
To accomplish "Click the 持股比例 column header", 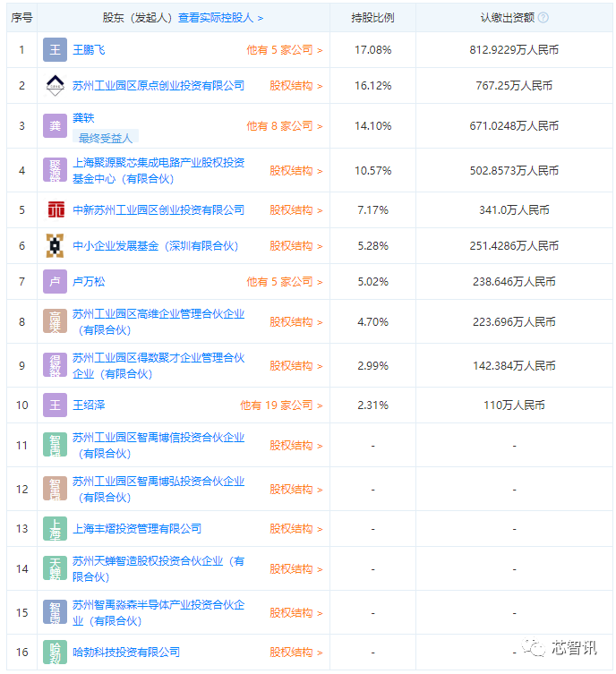I will tap(372, 18).
